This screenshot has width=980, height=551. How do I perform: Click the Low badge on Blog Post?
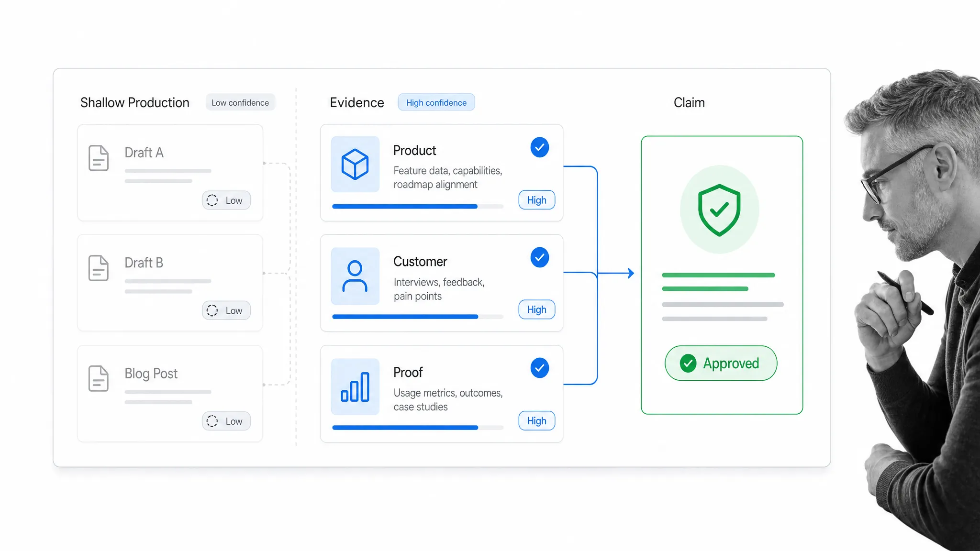click(x=226, y=421)
